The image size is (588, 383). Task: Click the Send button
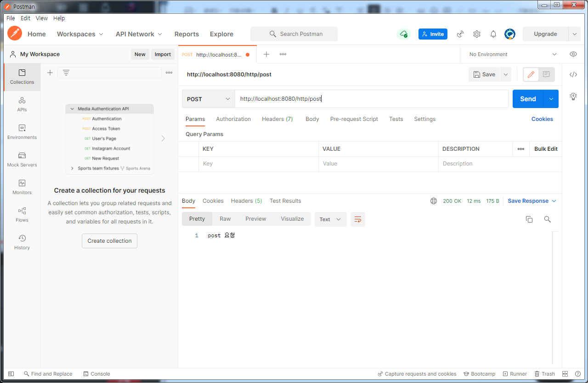[528, 99]
